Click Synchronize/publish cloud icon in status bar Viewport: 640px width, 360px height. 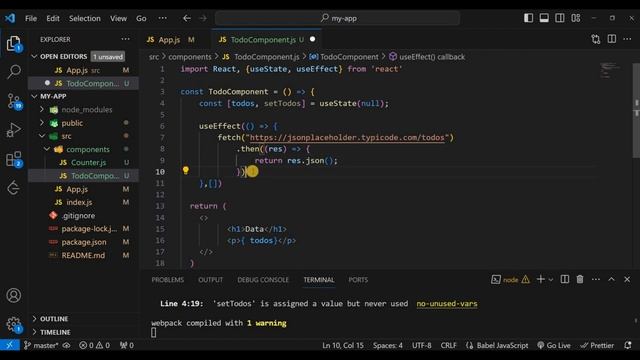pos(66,345)
